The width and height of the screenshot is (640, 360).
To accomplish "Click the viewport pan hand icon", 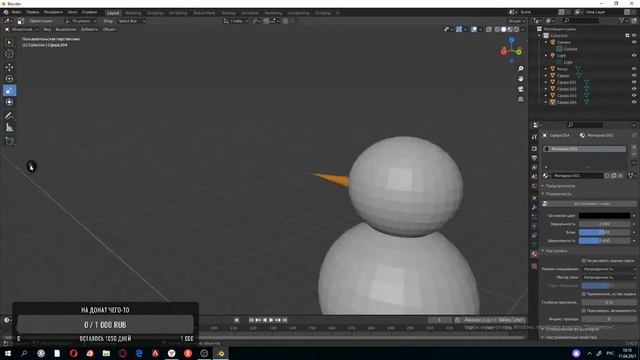I will (x=520, y=79).
